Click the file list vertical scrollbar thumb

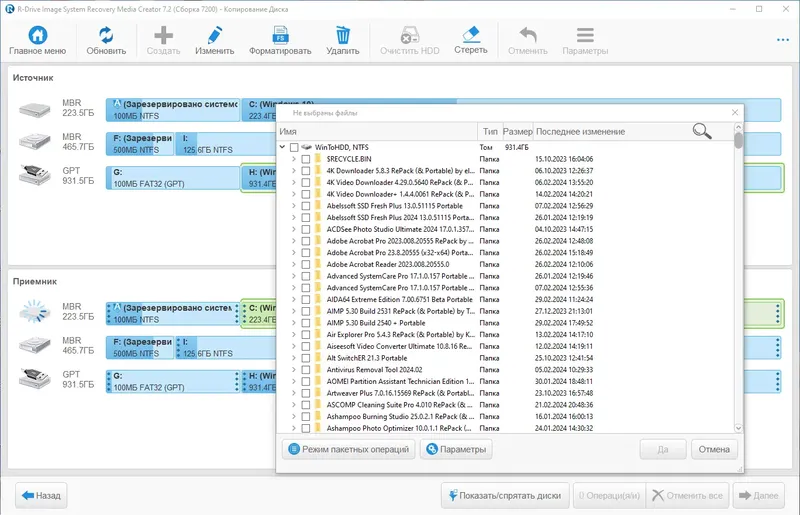[738, 140]
